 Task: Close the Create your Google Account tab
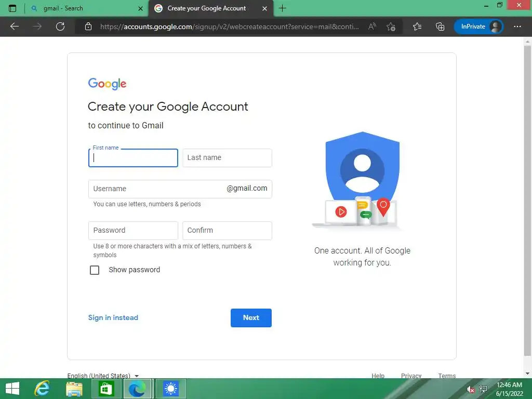(264, 8)
